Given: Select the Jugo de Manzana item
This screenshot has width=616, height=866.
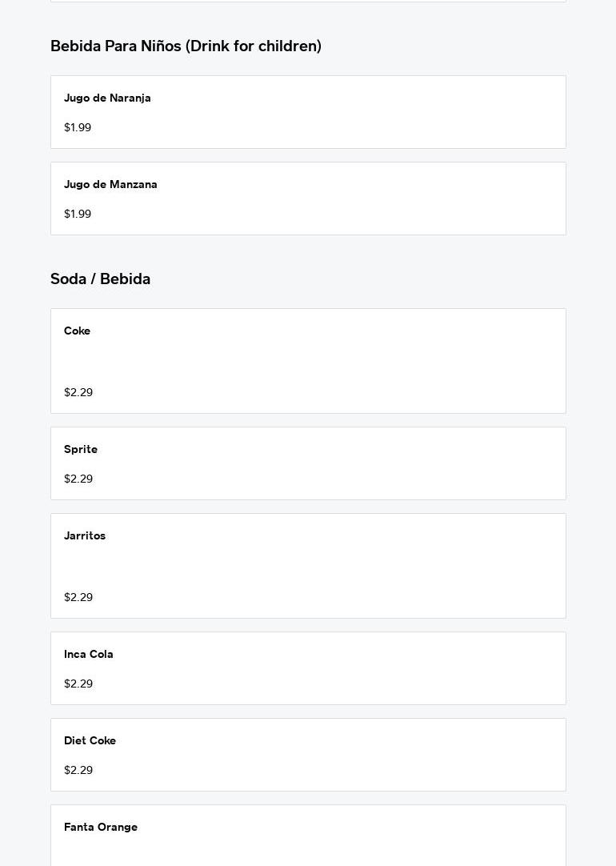Looking at the screenshot, I should (x=308, y=198).
